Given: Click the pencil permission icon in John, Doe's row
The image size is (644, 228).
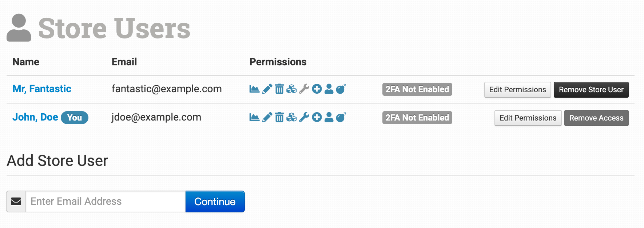Looking at the screenshot, I should click(x=267, y=117).
